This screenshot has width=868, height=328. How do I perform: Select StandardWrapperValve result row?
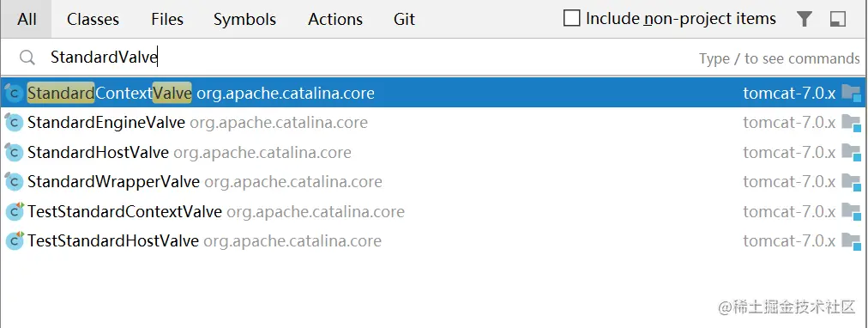433,182
